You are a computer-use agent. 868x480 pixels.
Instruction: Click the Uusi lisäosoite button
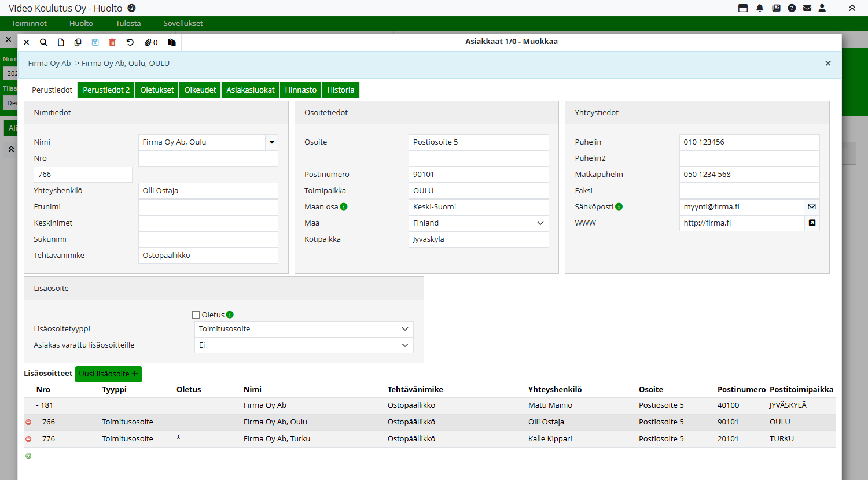pyautogui.click(x=108, y=374)
